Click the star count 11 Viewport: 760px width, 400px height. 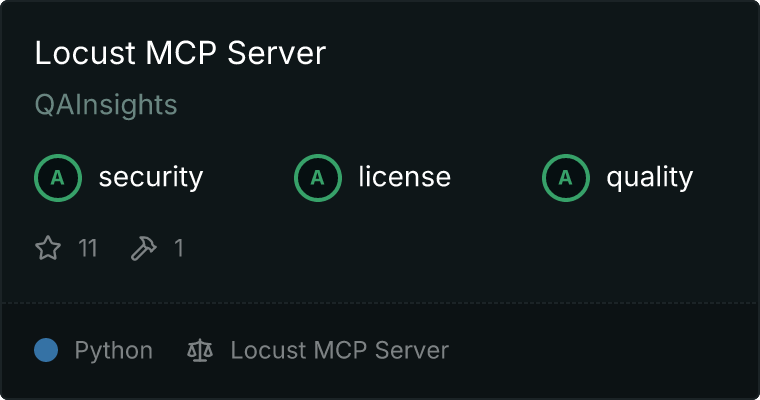pos(88,248)
